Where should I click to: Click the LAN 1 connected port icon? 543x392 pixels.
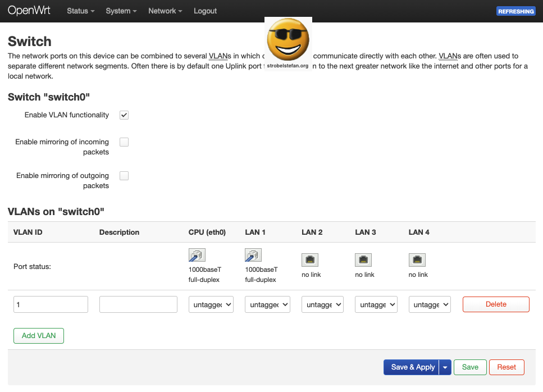(x=253, y=256)
